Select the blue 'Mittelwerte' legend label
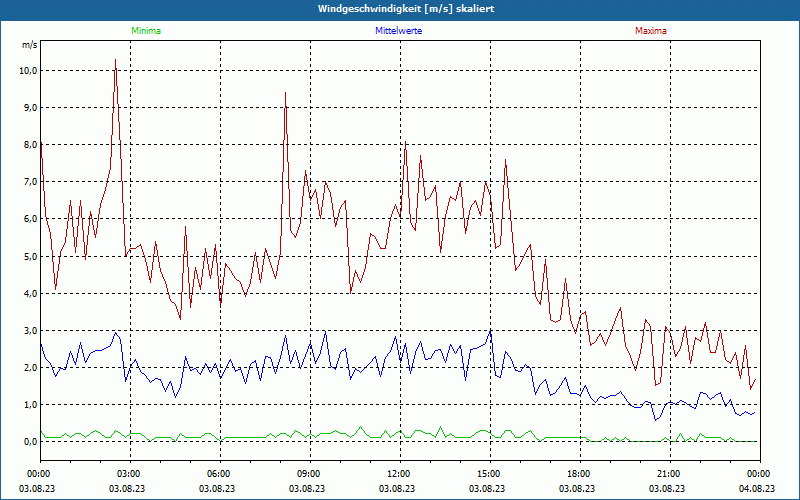 click(398, 31)
